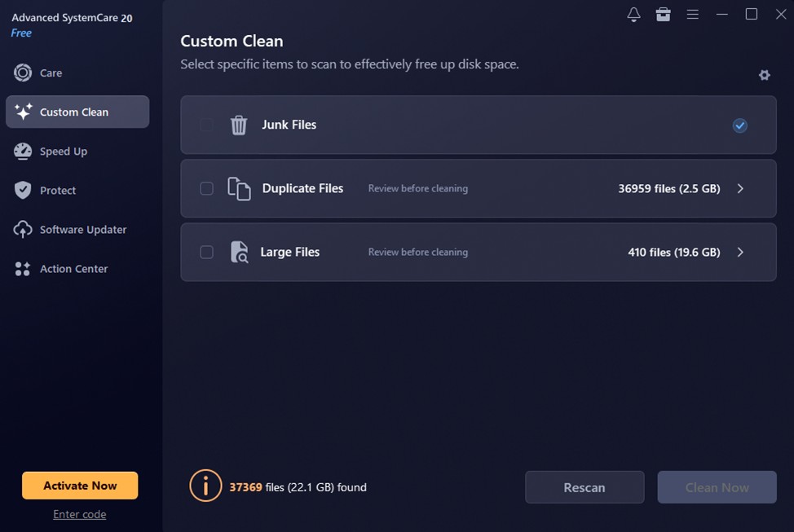Minimize the Advanced SystemCare window
This screenshot has width=794, height=532.
point(722,14)
